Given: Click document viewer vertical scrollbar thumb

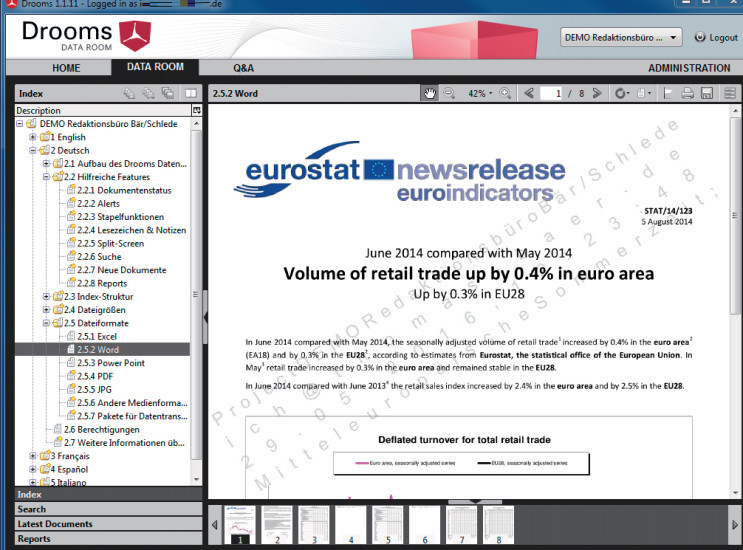Looking at the screenshot, I should pyautogui.click(x=735, y=215).
